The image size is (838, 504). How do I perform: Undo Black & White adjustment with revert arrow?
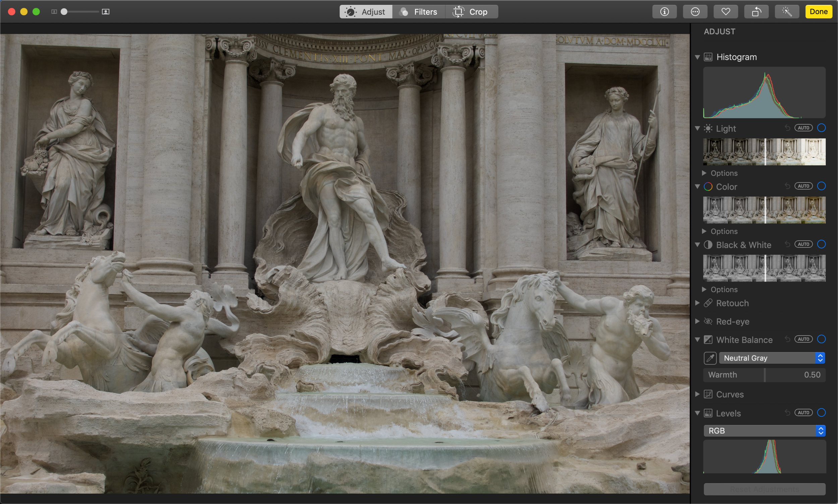pos(787,244)
